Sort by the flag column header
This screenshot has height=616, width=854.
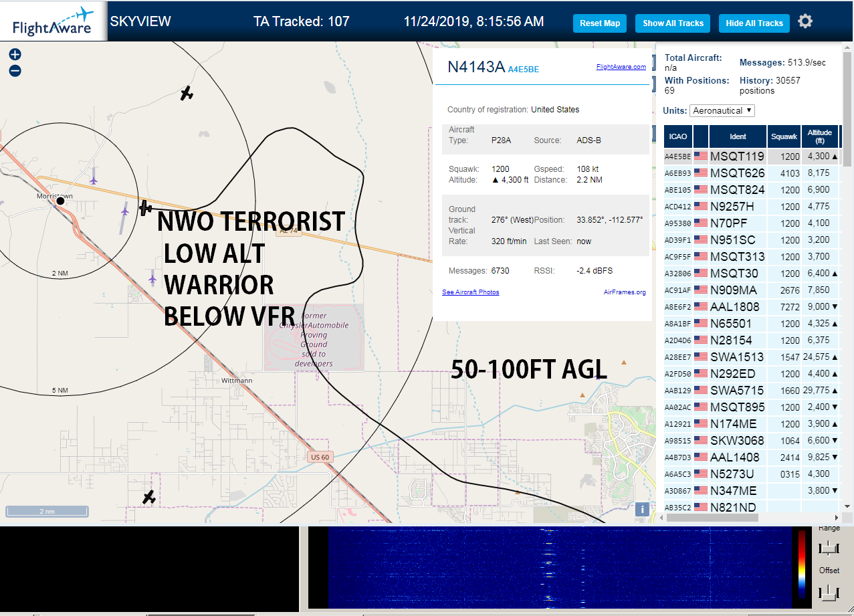coord(701,136)
